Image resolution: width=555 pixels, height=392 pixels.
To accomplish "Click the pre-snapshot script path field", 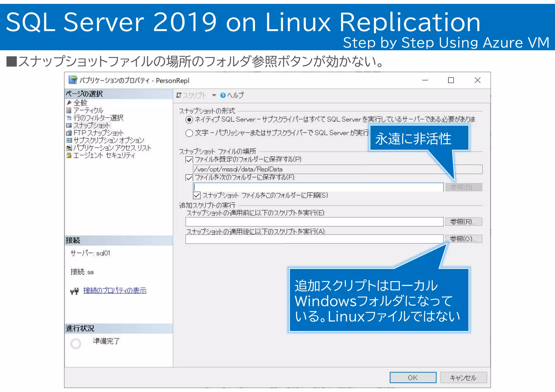I will click(314, 222).
